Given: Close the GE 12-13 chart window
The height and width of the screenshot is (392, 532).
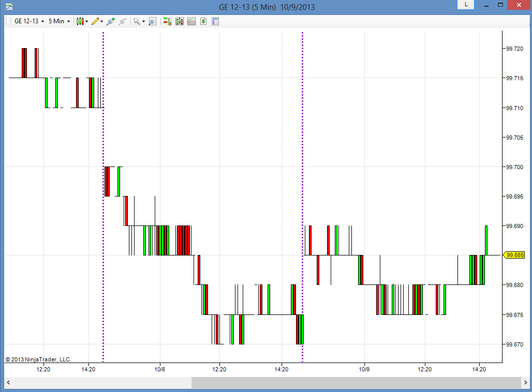Looking at the screenshot, I should [519, 5].
